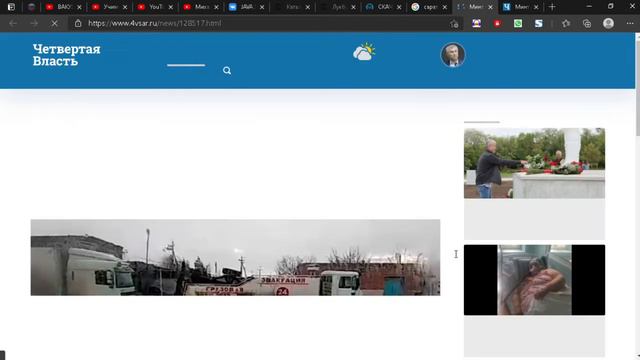
Task: Open the panoramic evacuation truck photo
Action: tap(236, 258)
